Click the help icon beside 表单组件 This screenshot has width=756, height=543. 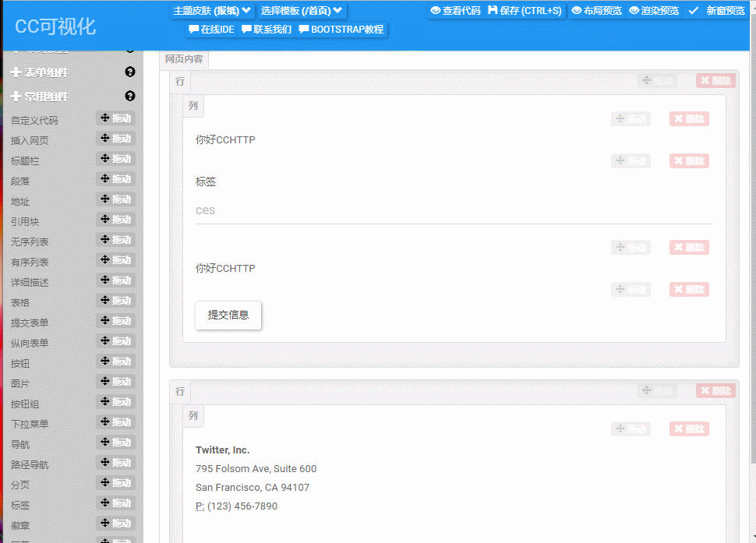[130, 72]
